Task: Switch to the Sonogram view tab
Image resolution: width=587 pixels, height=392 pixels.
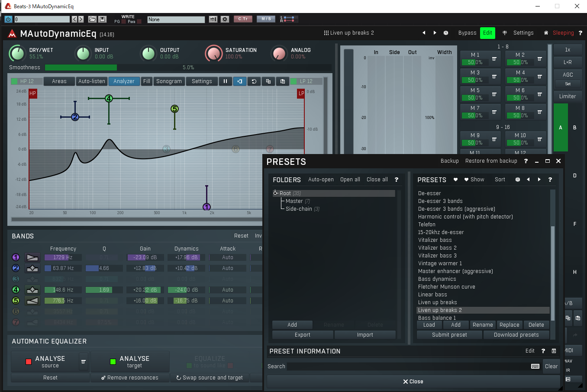Action: pyautogui.click(x=169, y=81)
